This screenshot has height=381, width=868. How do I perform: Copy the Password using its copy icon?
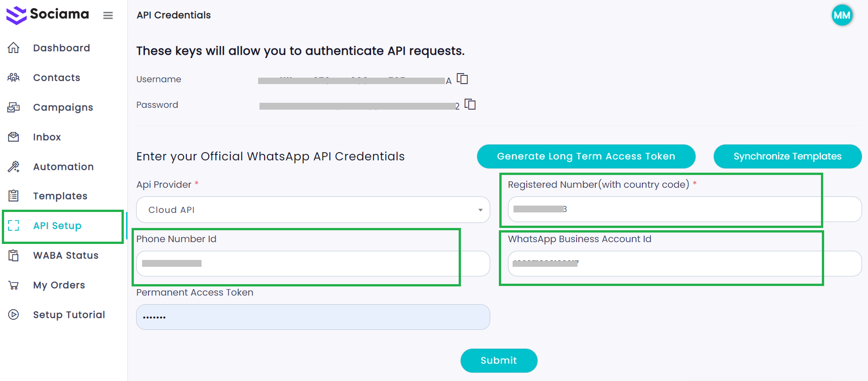(x=470, y=105)
